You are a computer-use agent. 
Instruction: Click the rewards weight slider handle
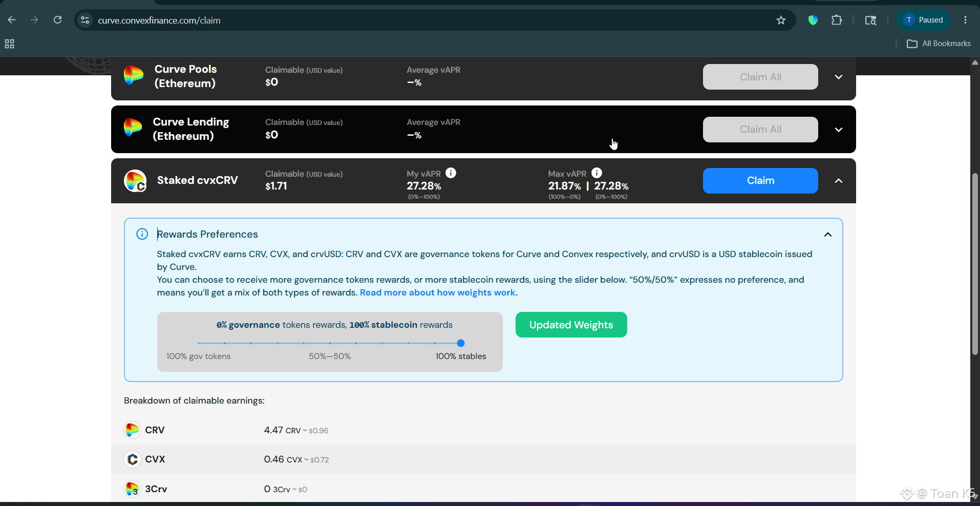tap(461, 343)
